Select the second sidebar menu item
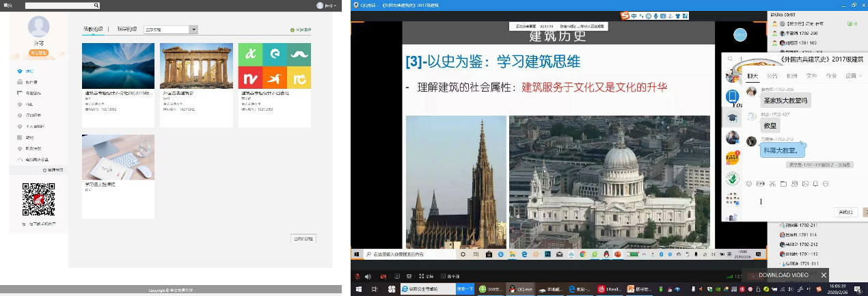The image size is (868, 296). click(x=27, y=82)
